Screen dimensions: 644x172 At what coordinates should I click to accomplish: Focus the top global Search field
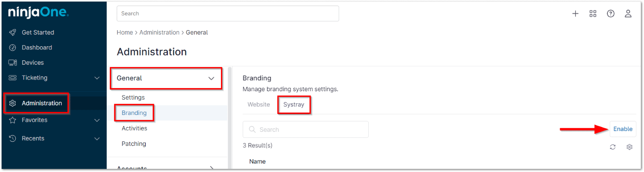[228, 14]
